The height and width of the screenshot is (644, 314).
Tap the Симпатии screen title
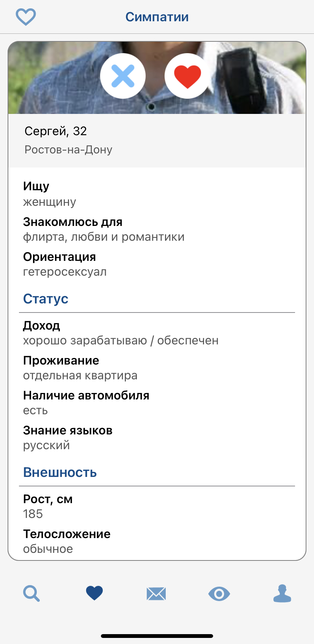(x=157, y=17)
